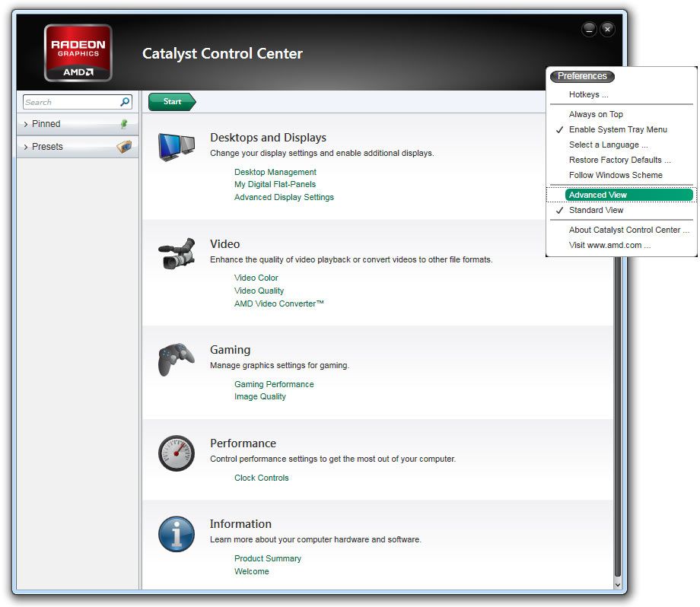Open Clock Controls link
700x607 pixels.
pos(262,478)
